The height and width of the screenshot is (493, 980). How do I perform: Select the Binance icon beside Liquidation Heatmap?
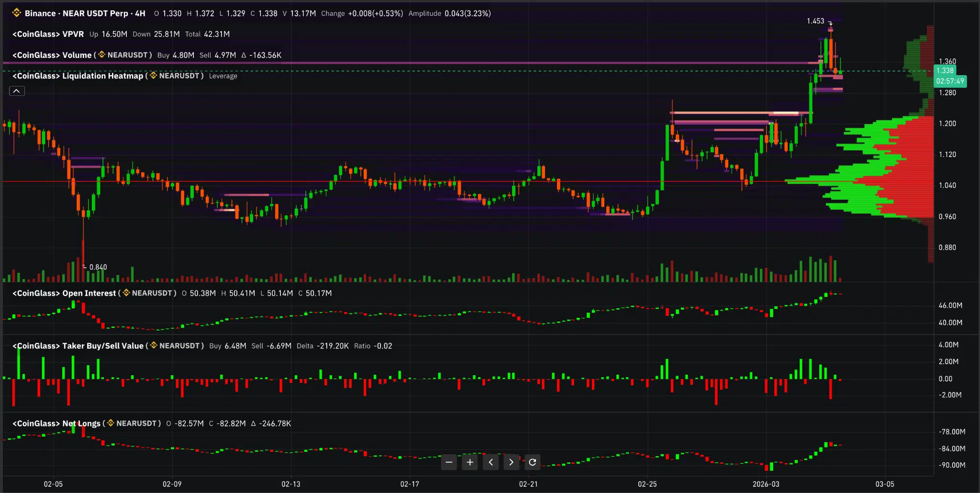(152, 76)
